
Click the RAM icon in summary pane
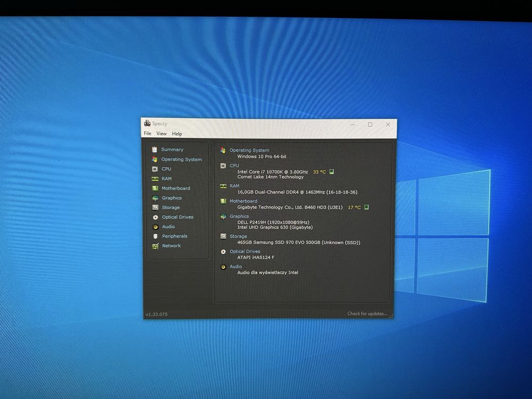pyautogui.click(x=223, y=186)
